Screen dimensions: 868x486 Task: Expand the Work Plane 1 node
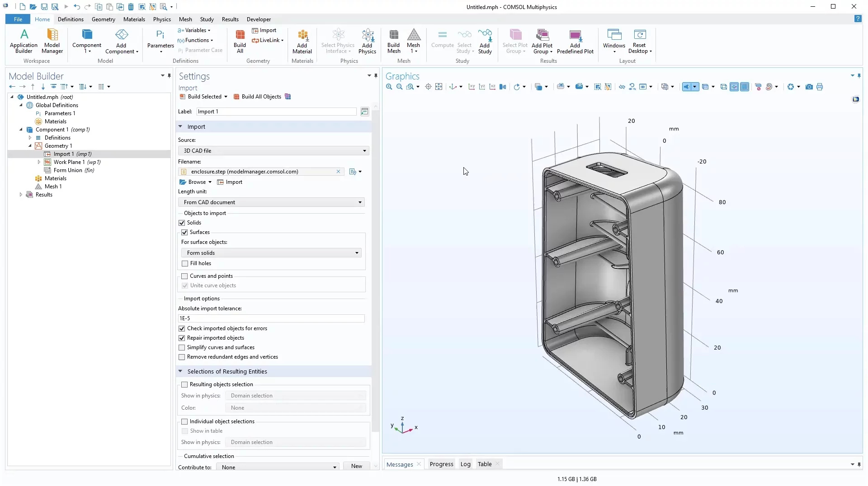39,162
